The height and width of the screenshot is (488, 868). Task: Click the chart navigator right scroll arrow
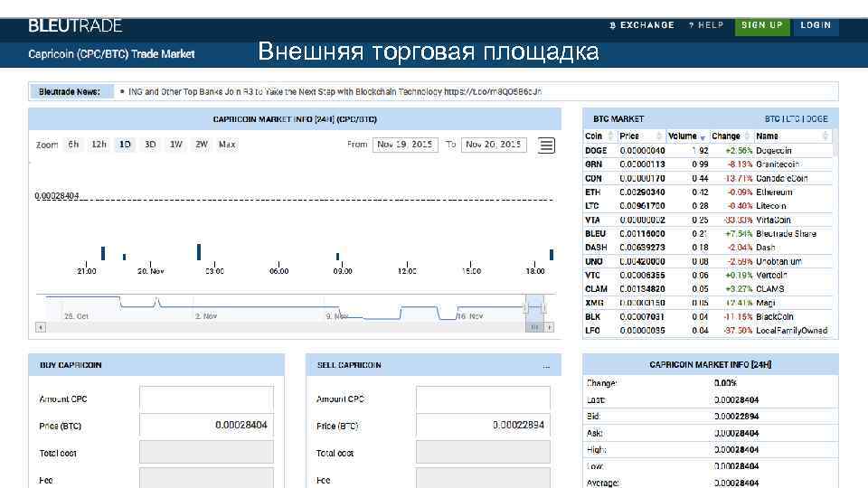pyautogui.click(x=549, y=327)
